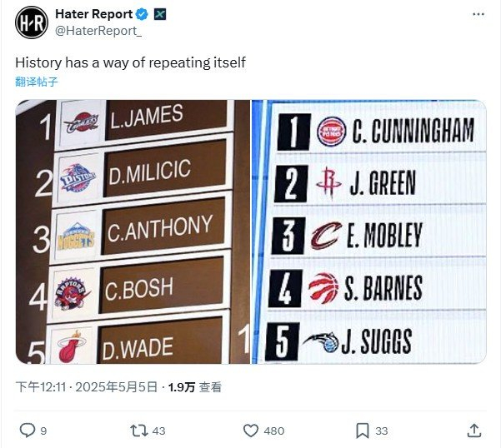Viewport: 501px width, 448px height.
Task: Open the 1.9万 查看 view count
Action: click(194, 387)
